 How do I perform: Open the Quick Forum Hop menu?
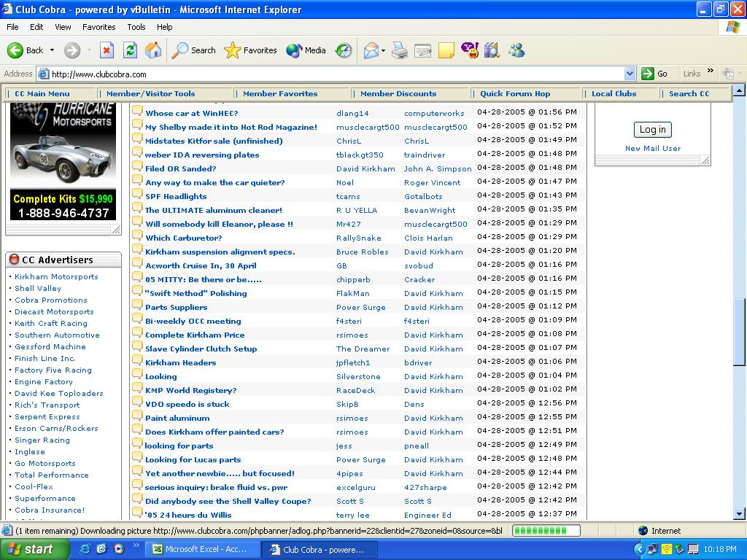click(514, 93)
